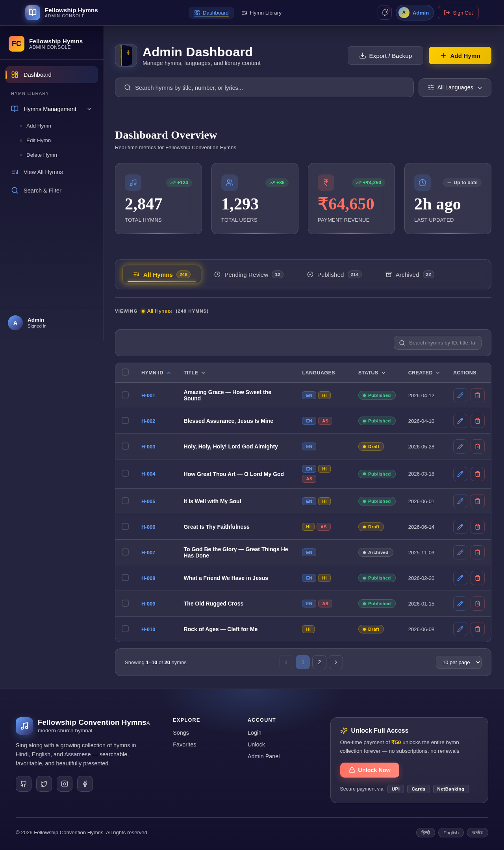Switch to the Published tab
The height and width of the screenshot is (850, 504).
coord(334,274)
